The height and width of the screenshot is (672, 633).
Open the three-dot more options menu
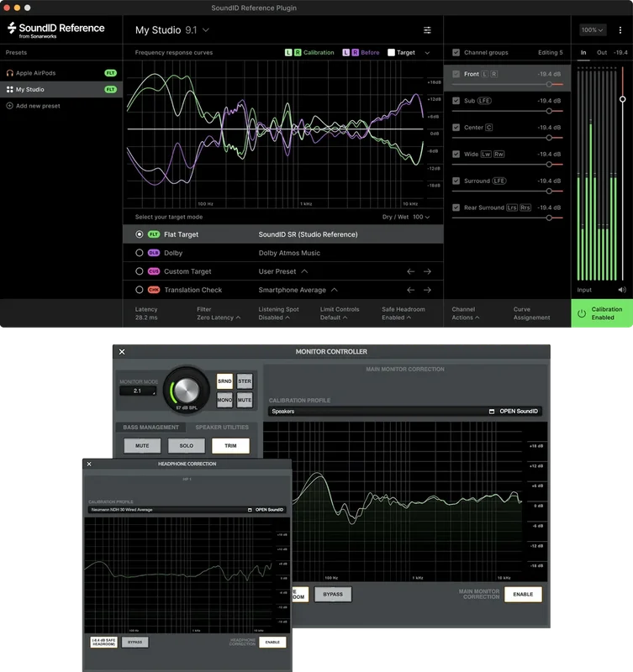(x=620, y=30)
